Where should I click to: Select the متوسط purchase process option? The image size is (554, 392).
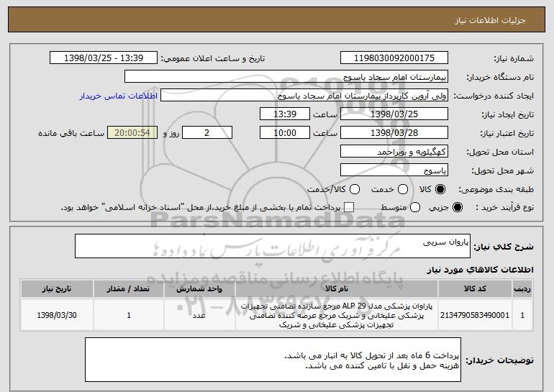[415, 207]
